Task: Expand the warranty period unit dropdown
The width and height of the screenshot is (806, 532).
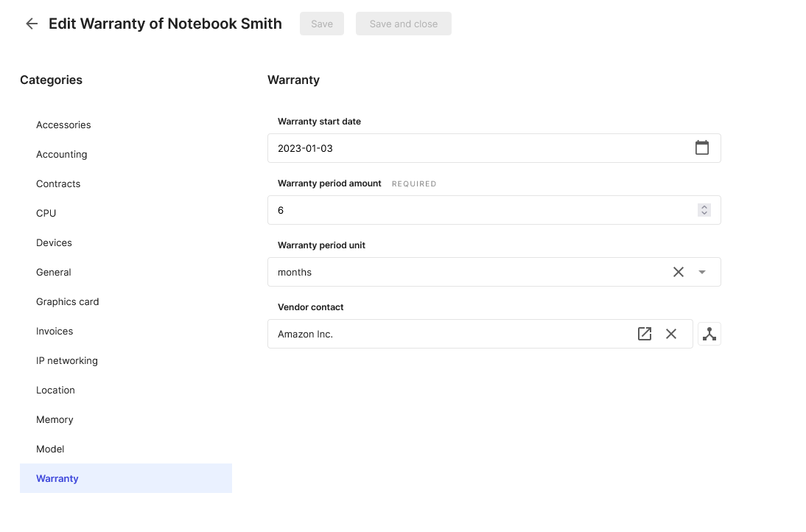Action: [701, 272]
